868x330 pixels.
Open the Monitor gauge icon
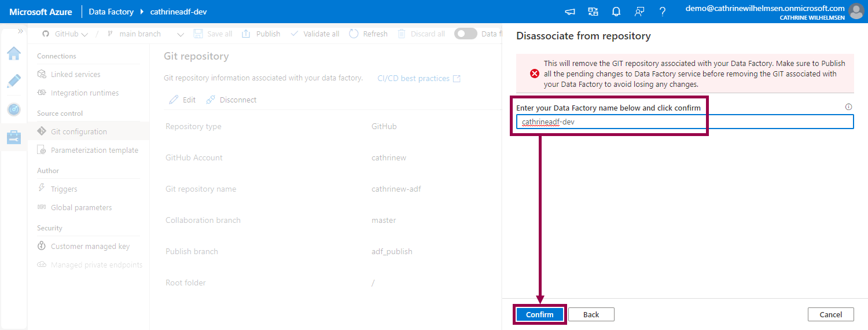click(x=14, y=109)
